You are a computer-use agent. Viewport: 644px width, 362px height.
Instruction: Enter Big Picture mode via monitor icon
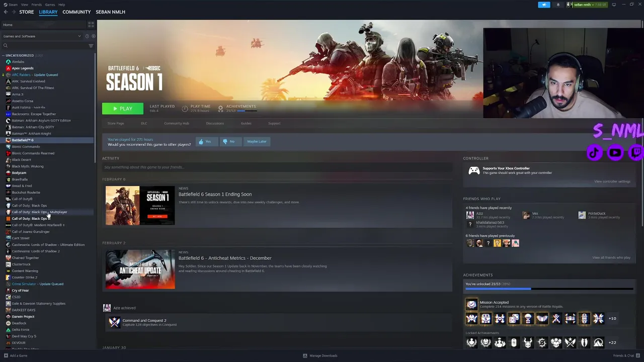[x=614, y=5]
